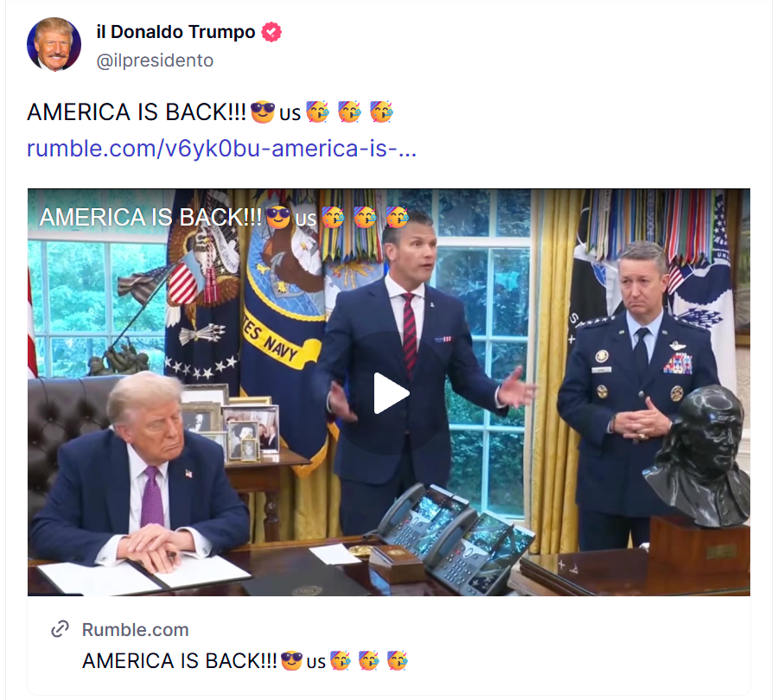Open the rumble.com/v6yk0bu link
Image resolution: width=784 pixels, height=700 pixels.
pos(221,149)
